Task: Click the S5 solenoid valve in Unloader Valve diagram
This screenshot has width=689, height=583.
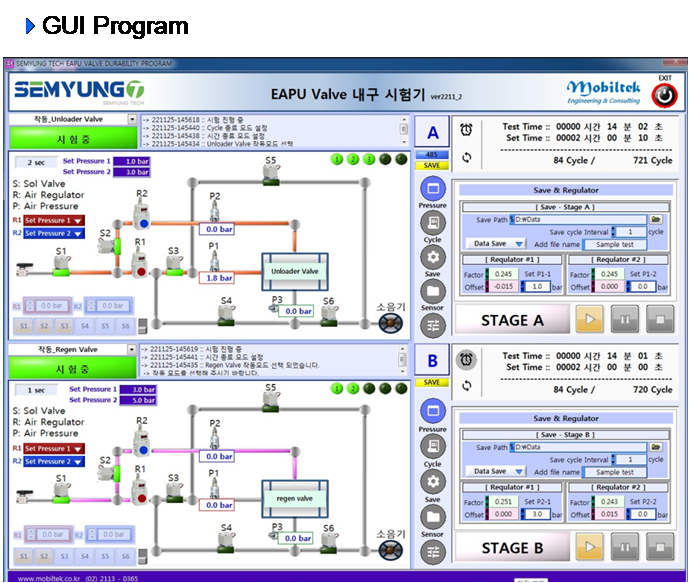Action: 272,174
